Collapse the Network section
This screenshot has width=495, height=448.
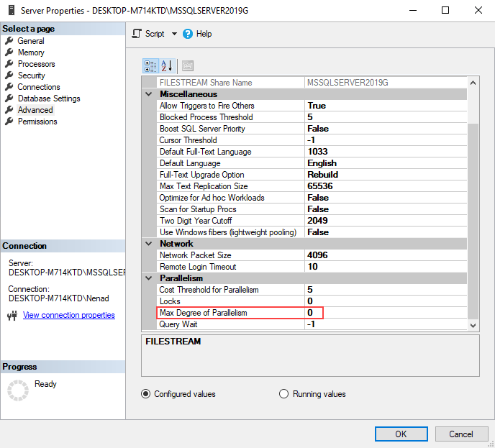[x=149, y=244]
